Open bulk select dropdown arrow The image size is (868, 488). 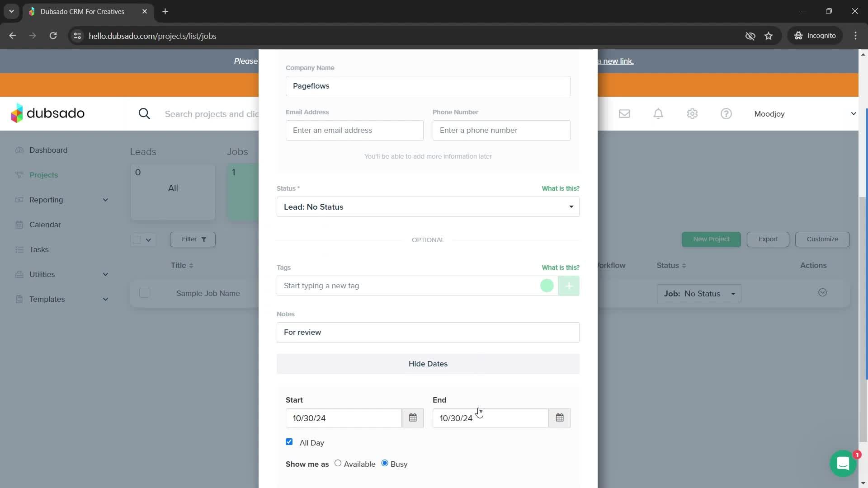coord(148,239)
